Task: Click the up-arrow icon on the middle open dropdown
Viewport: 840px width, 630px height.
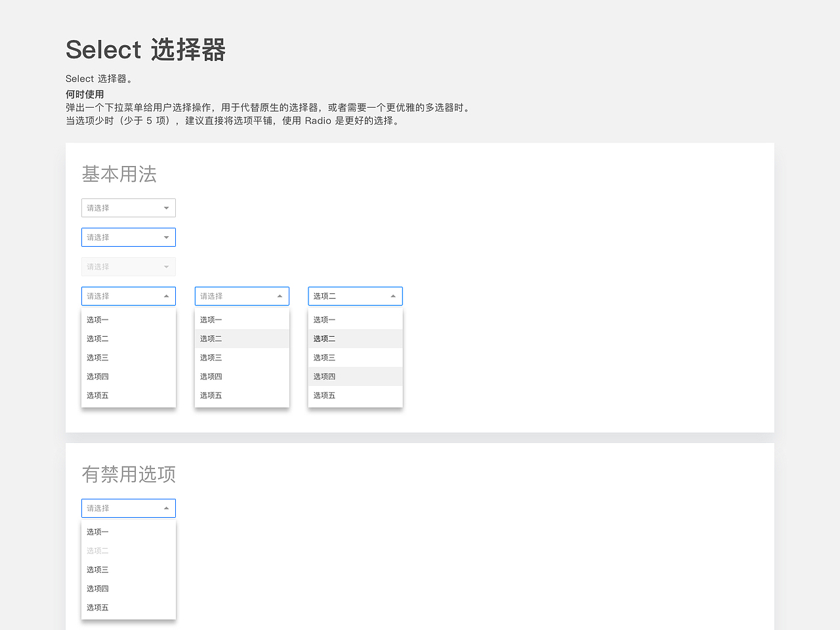Action: click(280, 296)
